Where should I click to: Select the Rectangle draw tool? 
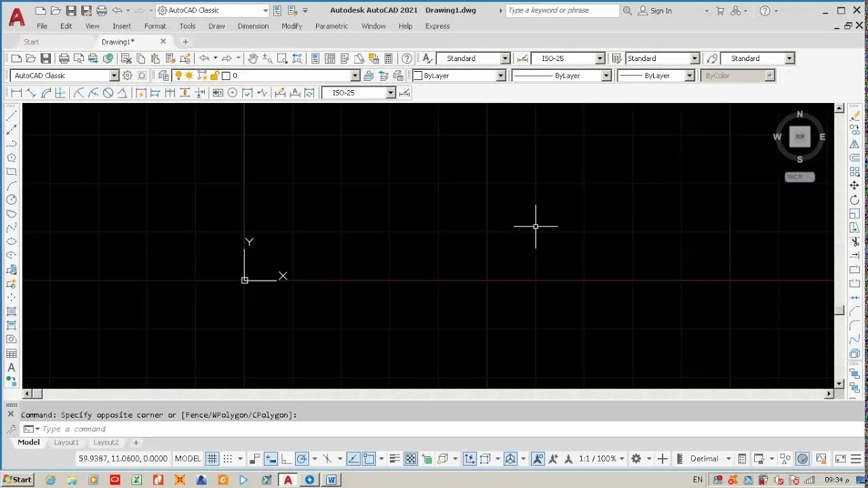pos(12,171)
